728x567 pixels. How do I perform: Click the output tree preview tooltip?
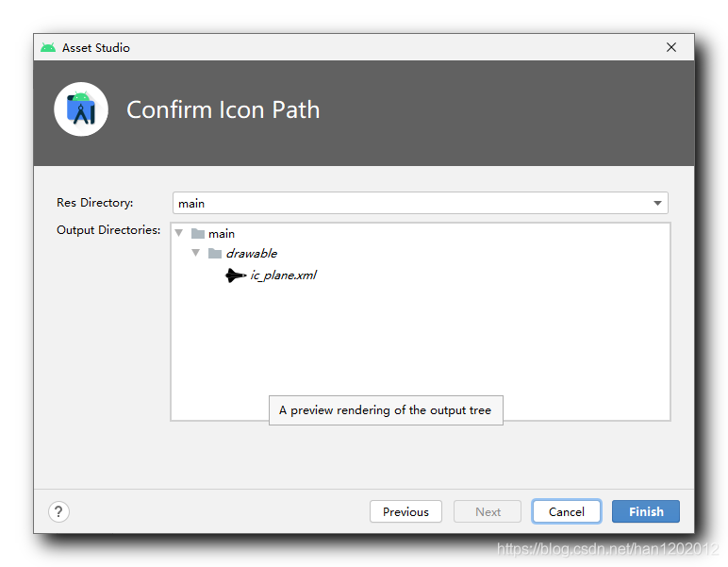(x=386, y=410)
